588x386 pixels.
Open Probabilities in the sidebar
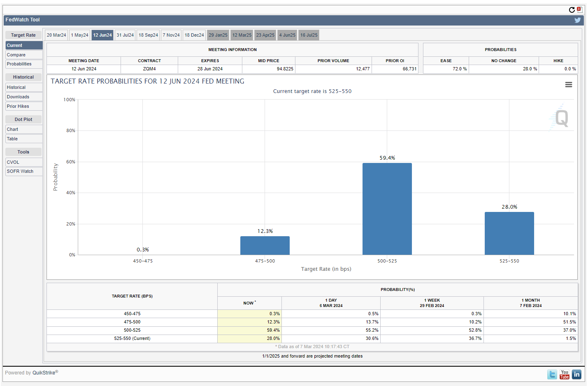point(19,64)
